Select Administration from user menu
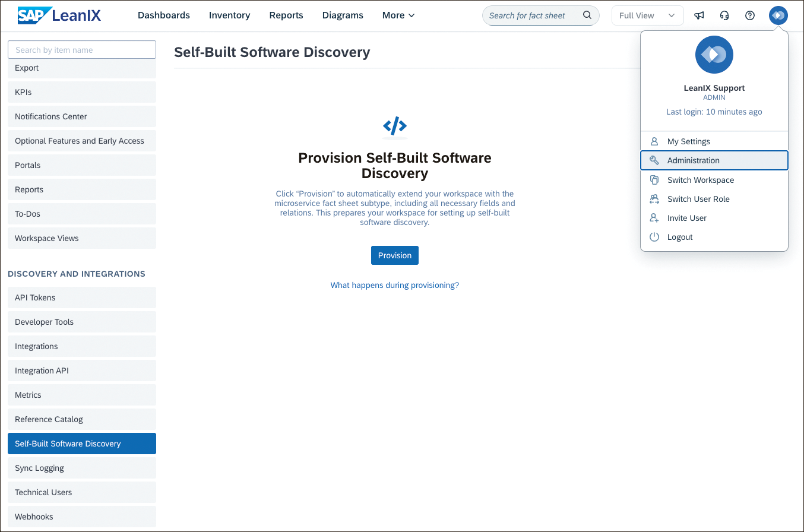The image size is (804, 532). [x=714, y=160]
